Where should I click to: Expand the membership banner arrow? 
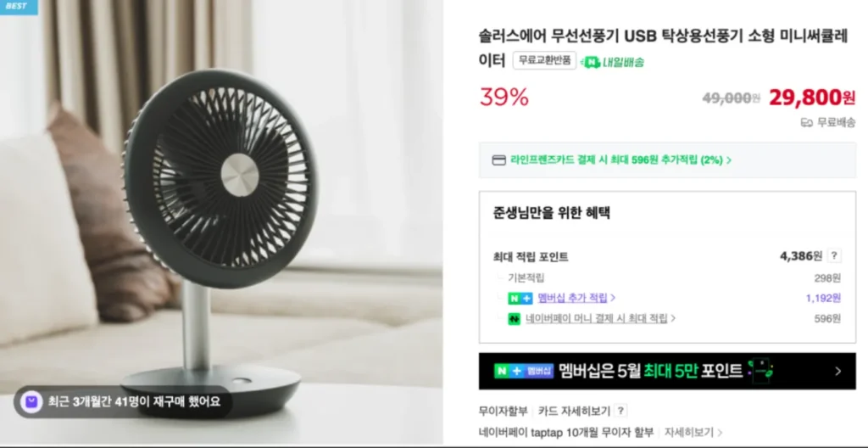[x=838, y=371]
